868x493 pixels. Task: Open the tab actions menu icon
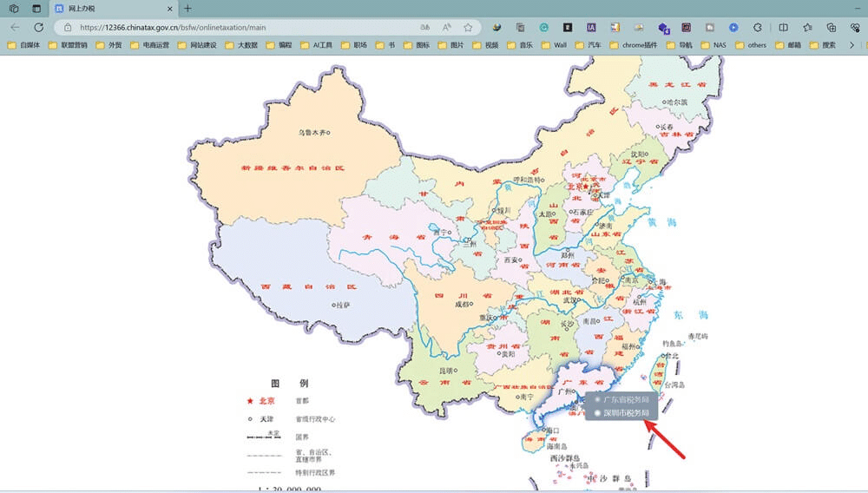(36, 9)
